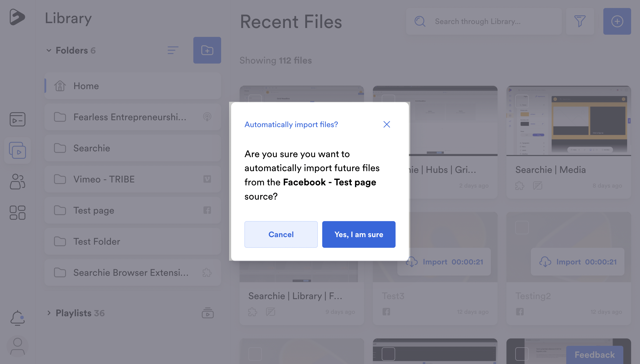Click Import on the Testing2 card
The height and width of the screenshot is (364, 640).
(x=578, y=262)
